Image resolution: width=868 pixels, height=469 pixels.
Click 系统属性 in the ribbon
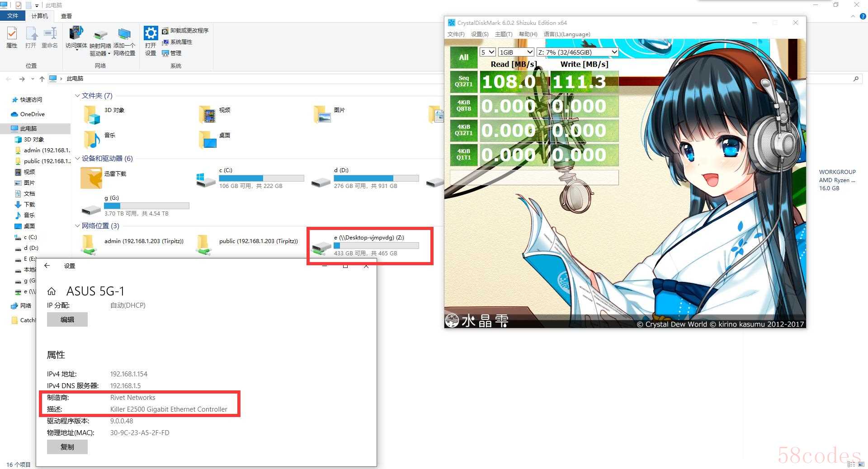[x=177, y=42]
